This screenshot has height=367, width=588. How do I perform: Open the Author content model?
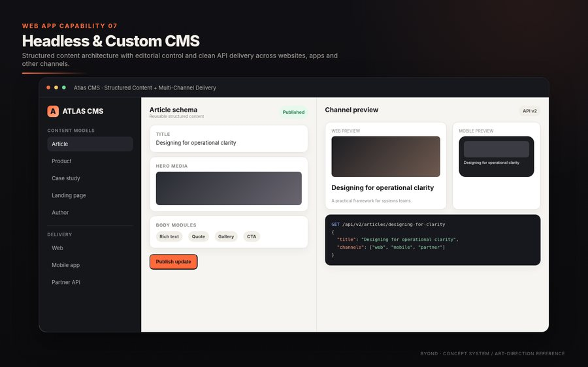point(90,212)
